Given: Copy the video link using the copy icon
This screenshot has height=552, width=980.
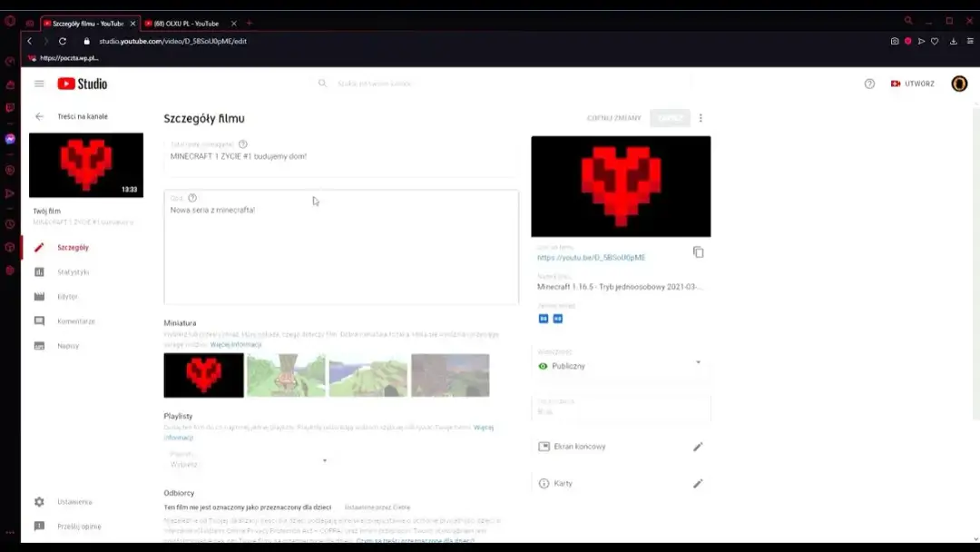Looking at the screenshot, I should 698,252.
